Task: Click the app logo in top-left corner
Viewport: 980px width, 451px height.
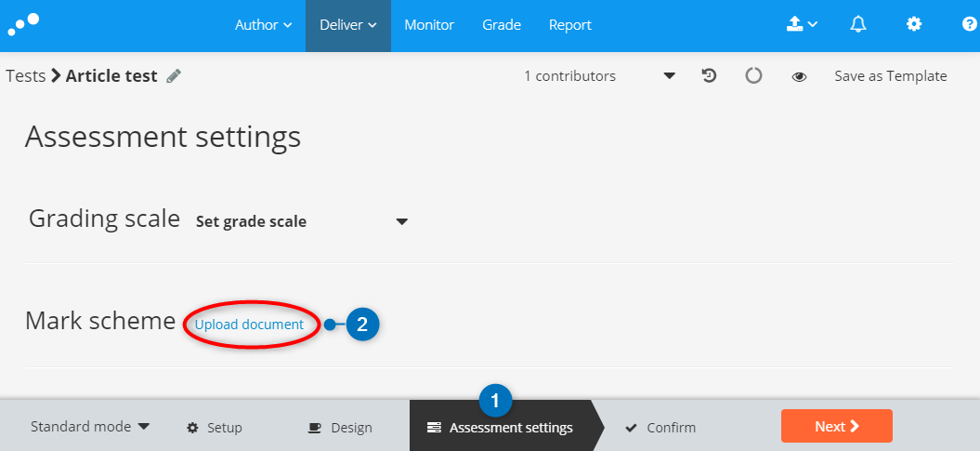Action: 24,22
